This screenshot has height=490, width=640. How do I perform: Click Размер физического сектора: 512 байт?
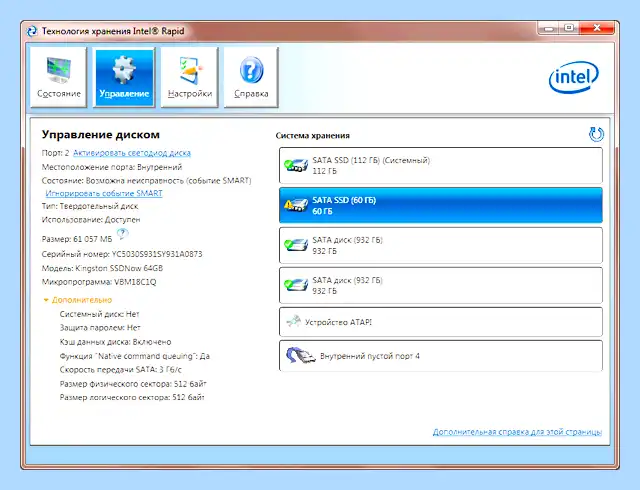[133, 384]
